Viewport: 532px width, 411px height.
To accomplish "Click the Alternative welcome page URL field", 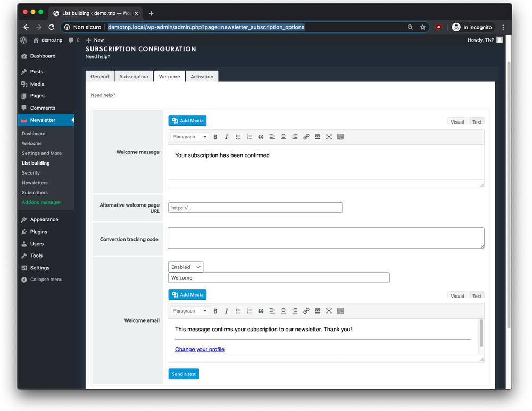I will 255,208.
